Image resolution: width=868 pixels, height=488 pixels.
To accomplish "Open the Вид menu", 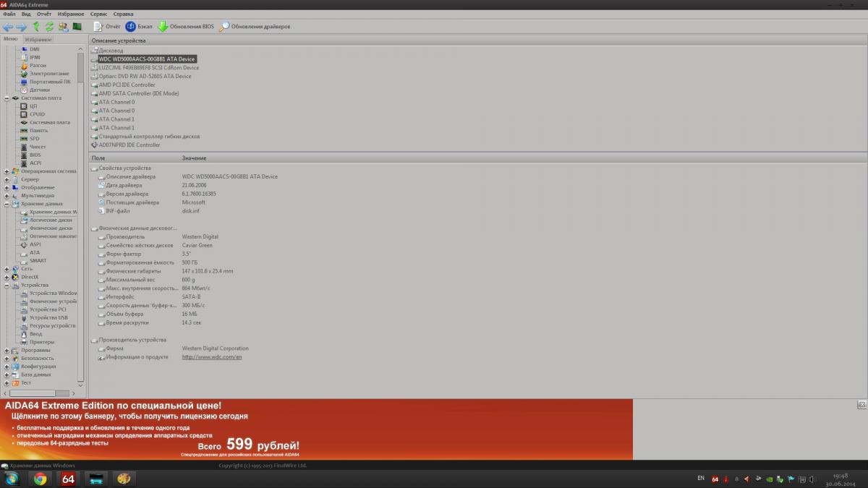I will click(27, 14).
